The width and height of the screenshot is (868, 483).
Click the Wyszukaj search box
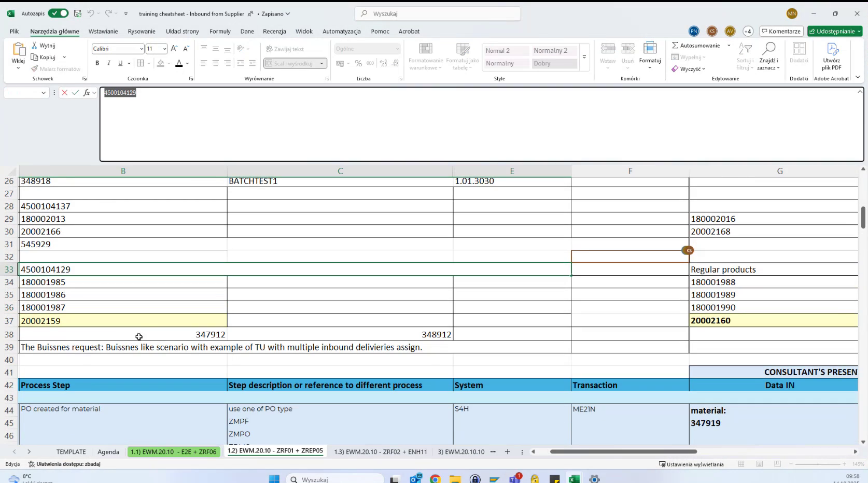coord(437,13)
